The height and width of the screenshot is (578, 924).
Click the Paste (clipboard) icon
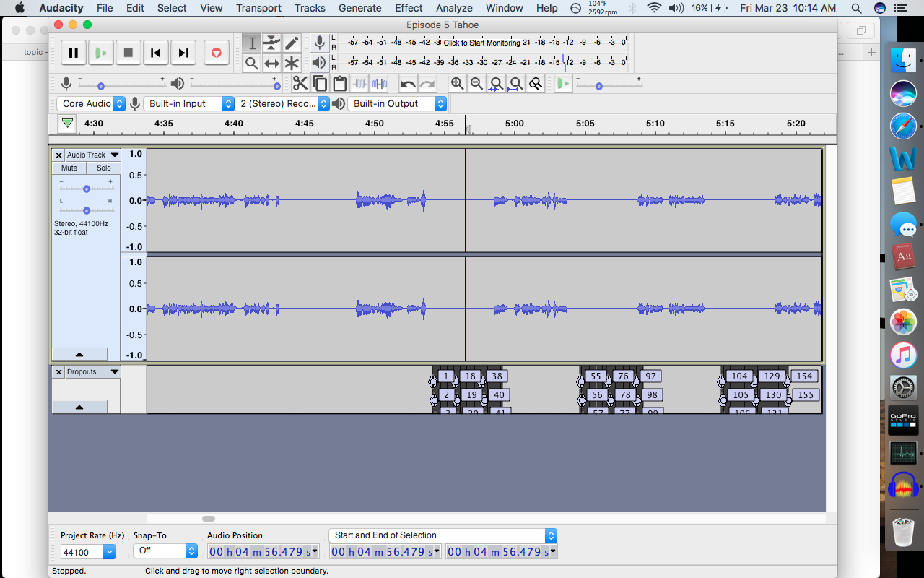pyautogui.click(x=339, y=84)
